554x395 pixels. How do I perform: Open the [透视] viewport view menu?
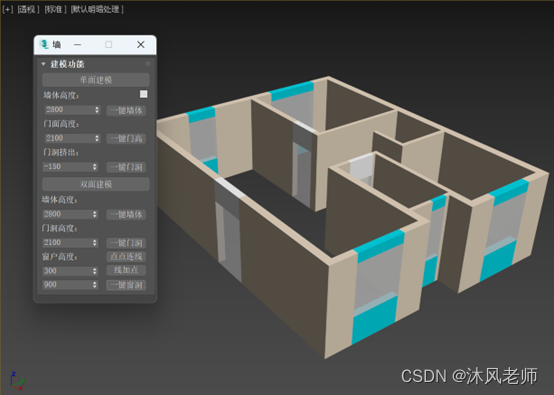pos(28,9)
